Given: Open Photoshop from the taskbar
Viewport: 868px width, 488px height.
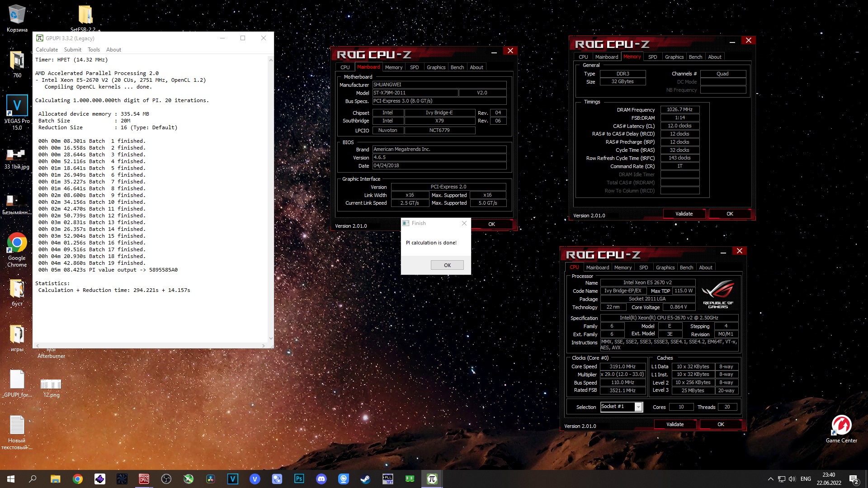Looking at the screenshot, I should 299,479.
